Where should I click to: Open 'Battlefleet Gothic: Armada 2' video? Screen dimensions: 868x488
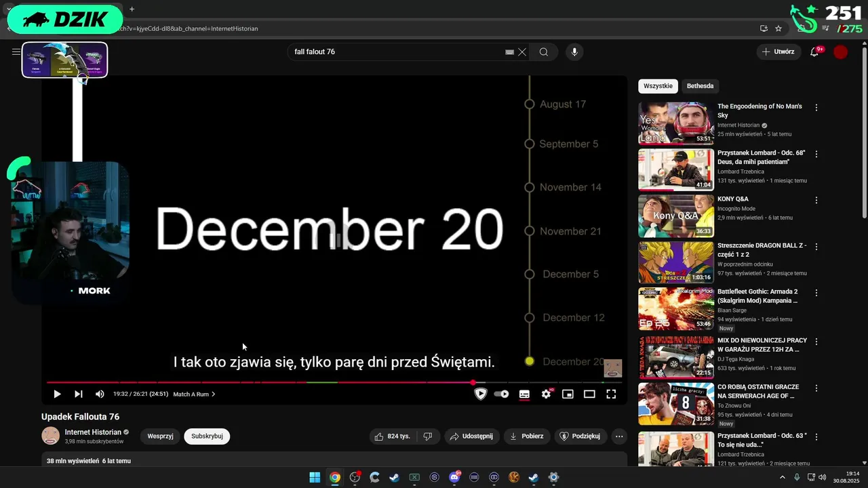point(757,296)
